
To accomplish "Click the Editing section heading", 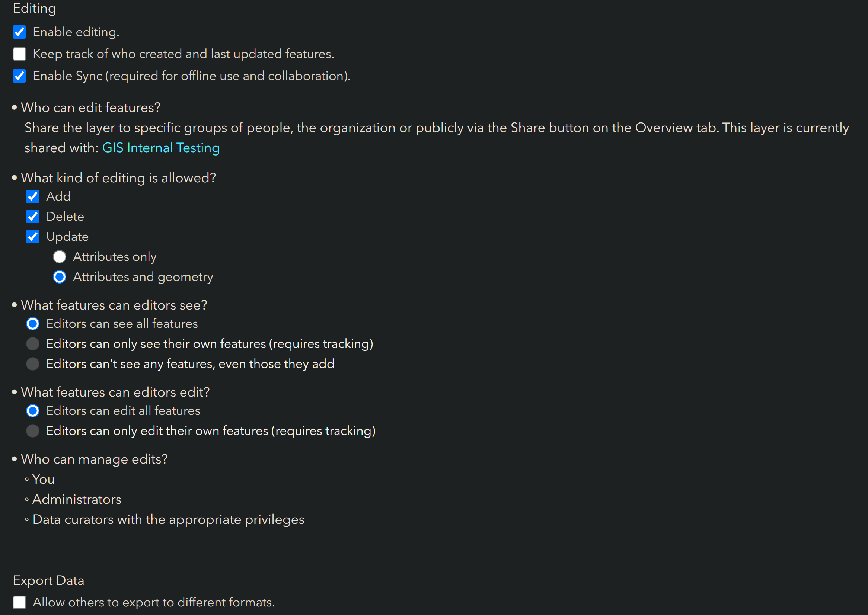I will [35, 8].
